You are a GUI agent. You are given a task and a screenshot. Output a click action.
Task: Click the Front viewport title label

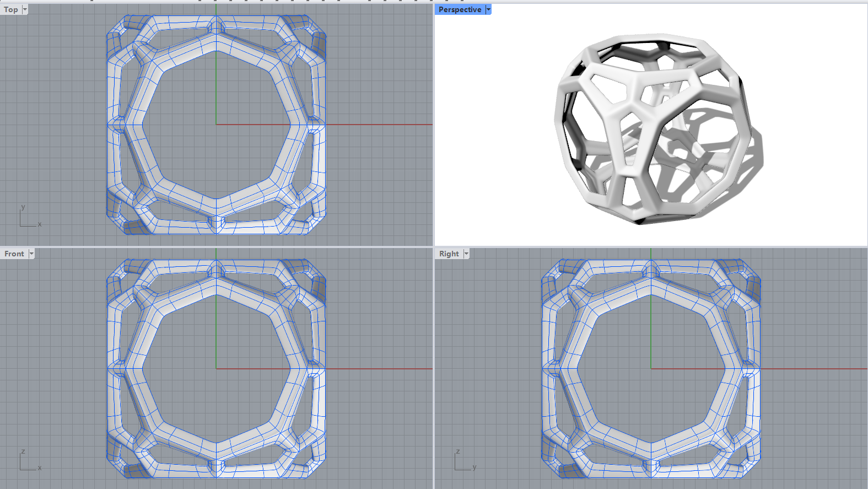[x=14, y=254]
